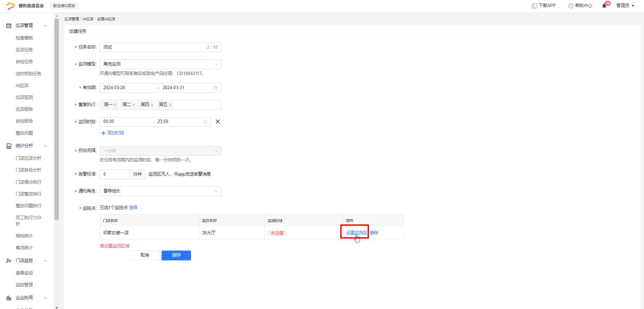This screenshot has height=309, width=644.
Task: Open the 监测模型 dropdown
Action: 160,64
